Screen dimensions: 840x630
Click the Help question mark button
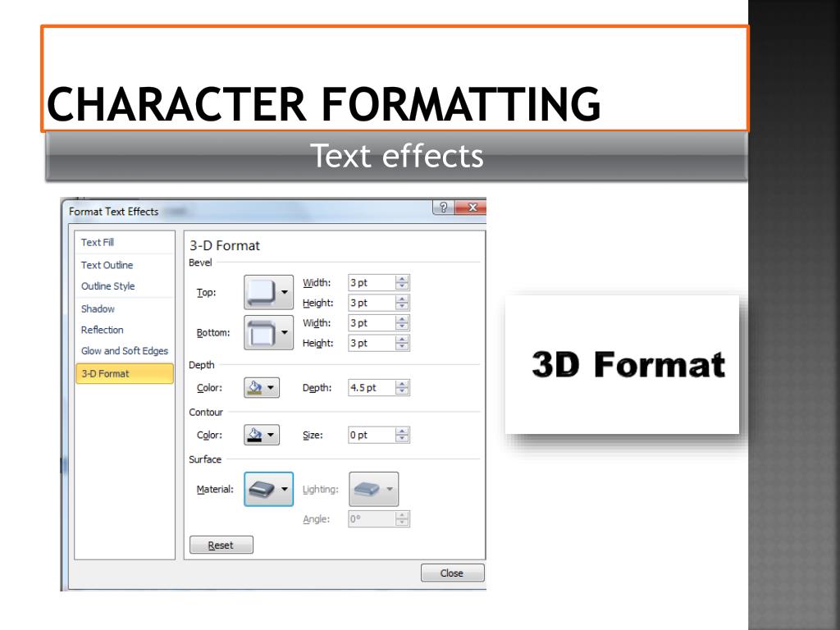tap(444, 208)
